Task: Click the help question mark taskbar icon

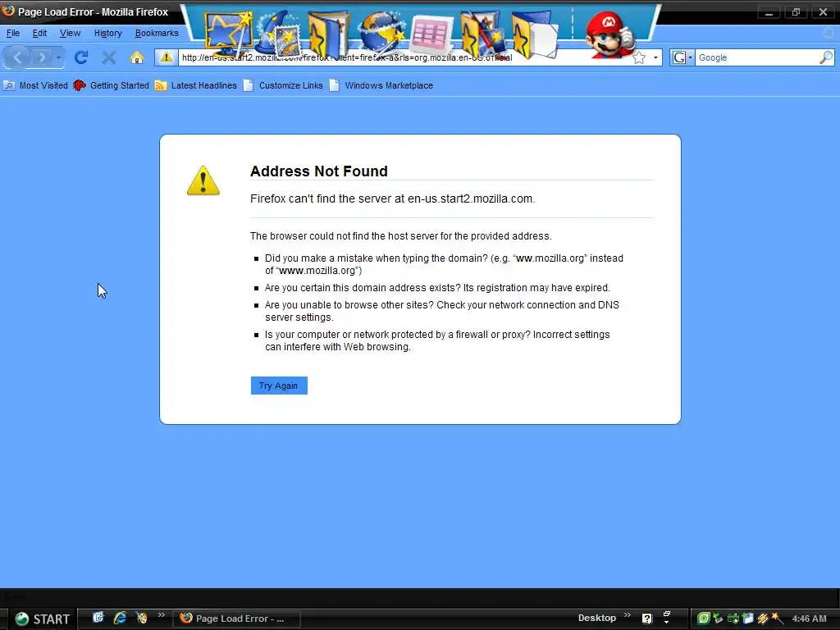Action: click(x=647, y=619)
